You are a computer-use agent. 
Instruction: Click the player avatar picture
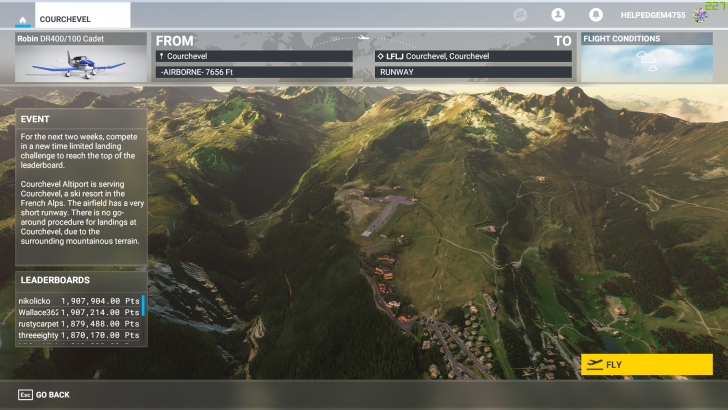(x=700, y=15)
